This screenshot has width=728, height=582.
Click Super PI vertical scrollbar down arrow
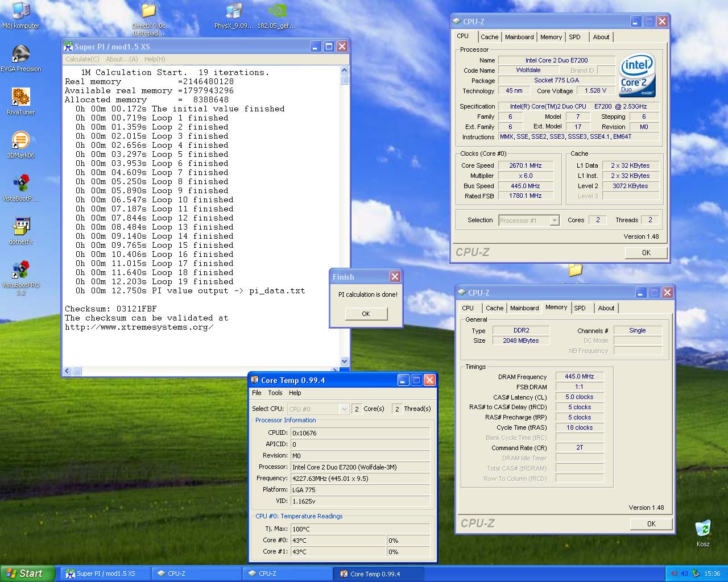point(344,361)
